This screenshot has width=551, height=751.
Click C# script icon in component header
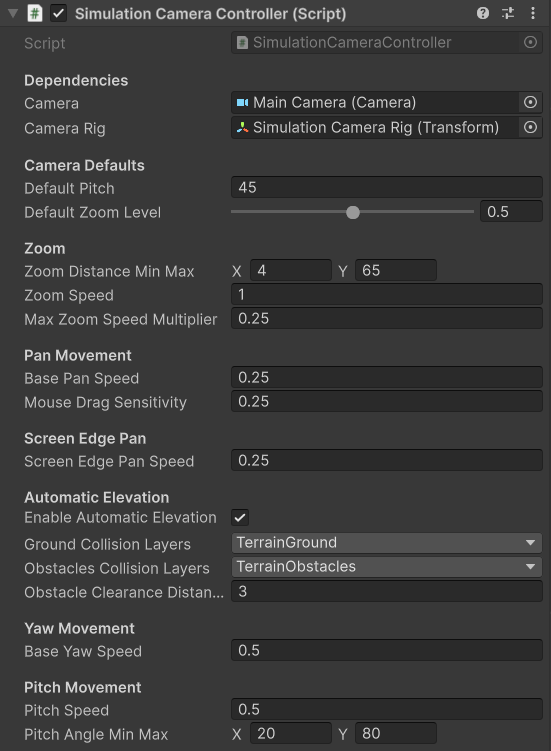(x=34, y=13)
